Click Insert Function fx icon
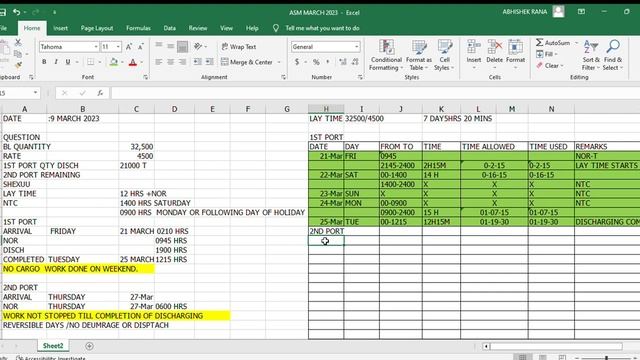Screen dimensions: 640x360 pos(100,93)
